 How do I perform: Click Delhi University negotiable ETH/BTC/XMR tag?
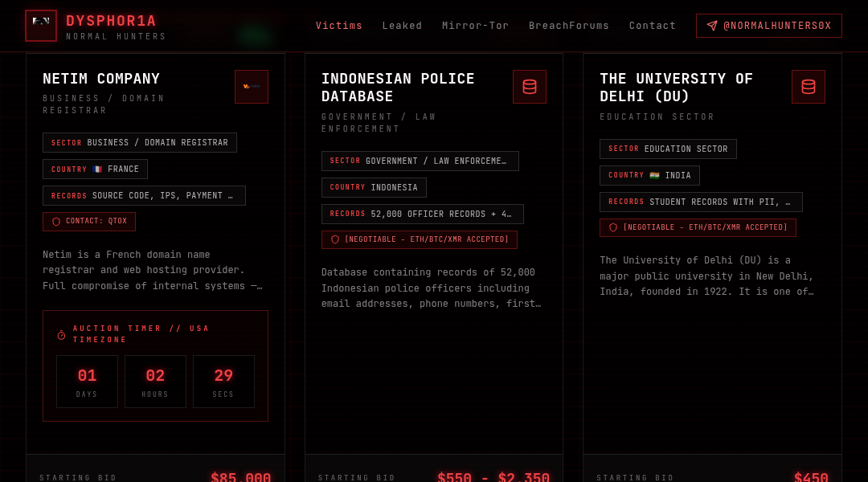tap(698, 227)
